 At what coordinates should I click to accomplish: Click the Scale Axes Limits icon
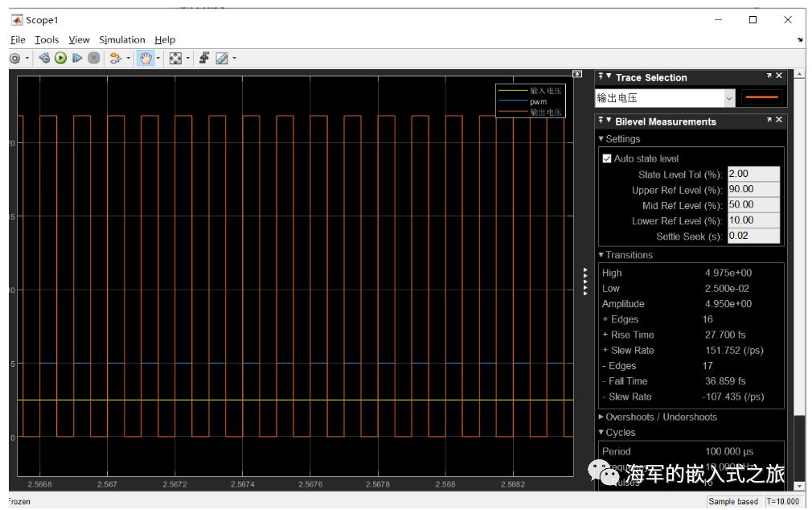175,58
